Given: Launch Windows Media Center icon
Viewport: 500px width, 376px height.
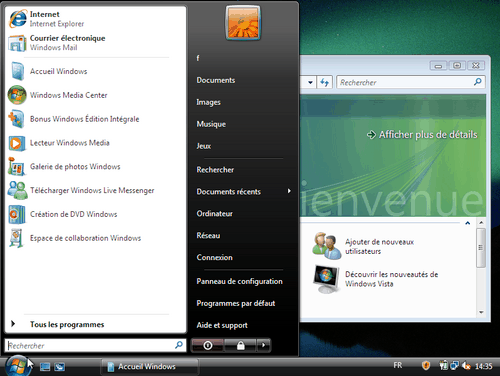Looking at the screenshot, I should tap(17, 95).
